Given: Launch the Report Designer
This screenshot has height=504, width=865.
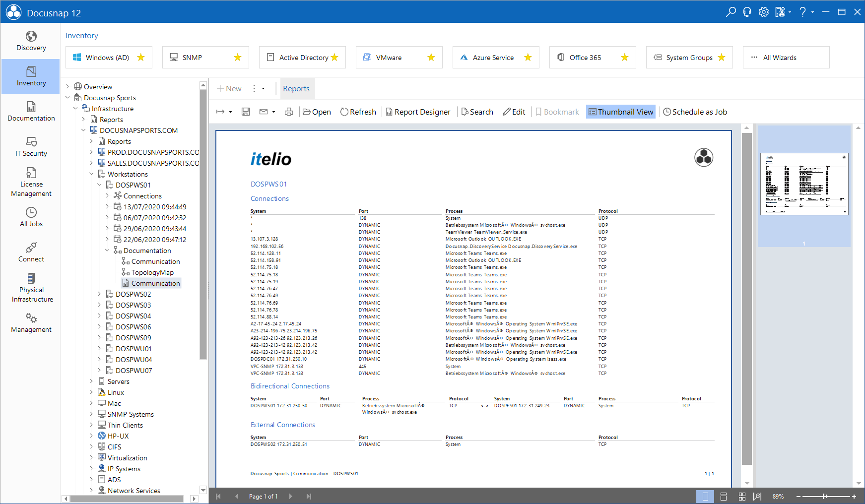Looking at the screenshot, I should pos(418,112).
